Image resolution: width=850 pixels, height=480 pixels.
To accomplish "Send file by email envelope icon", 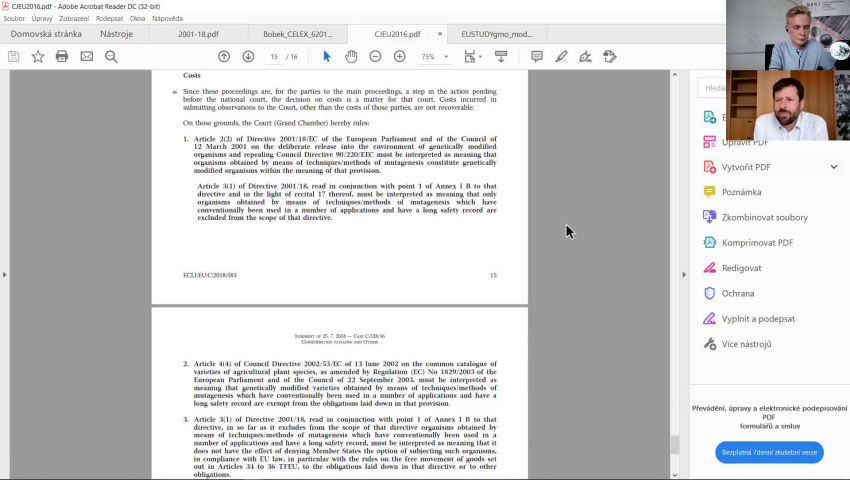I will (87, 56).
